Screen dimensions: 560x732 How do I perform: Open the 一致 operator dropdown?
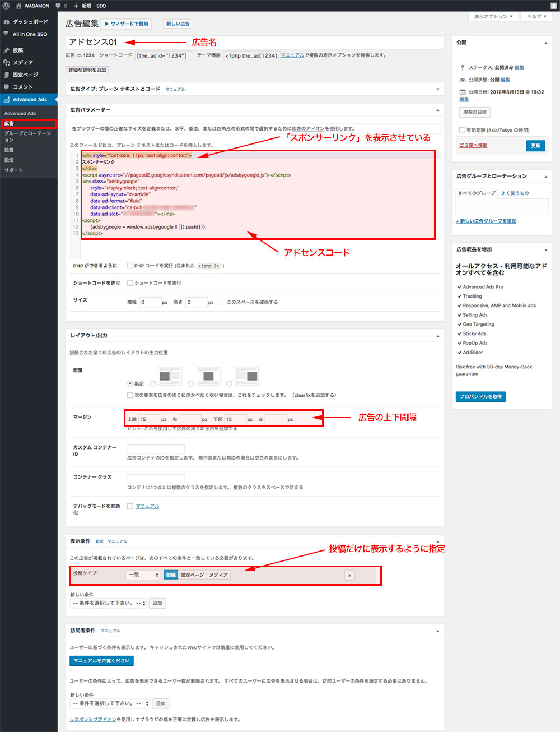coord(143,575)
